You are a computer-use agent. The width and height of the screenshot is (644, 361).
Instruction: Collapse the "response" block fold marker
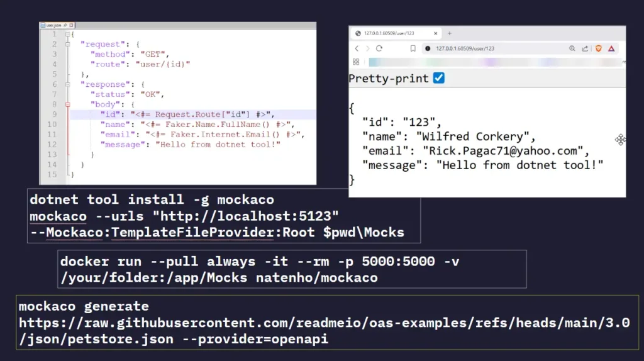click(x=68, y=84)
